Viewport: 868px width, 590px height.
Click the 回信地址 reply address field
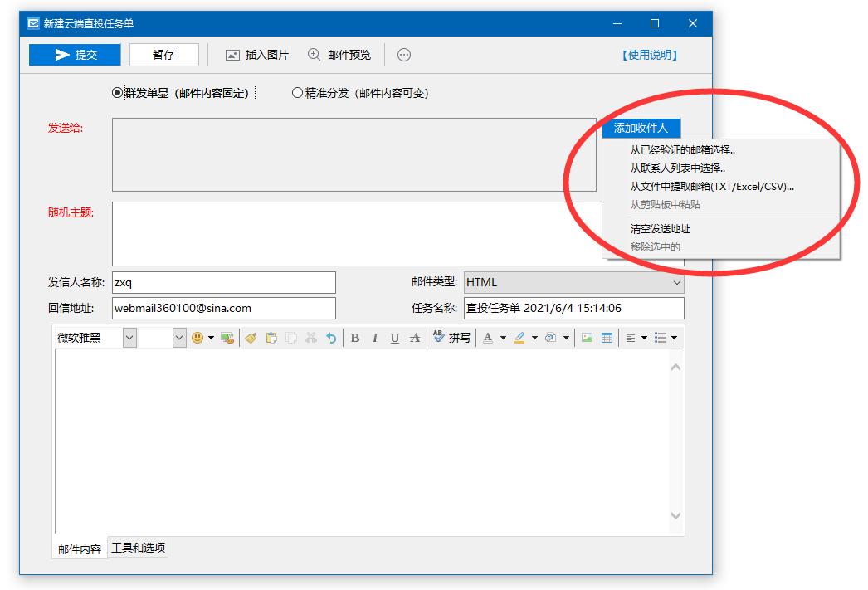pyautogui.click(x=224, y=309)
